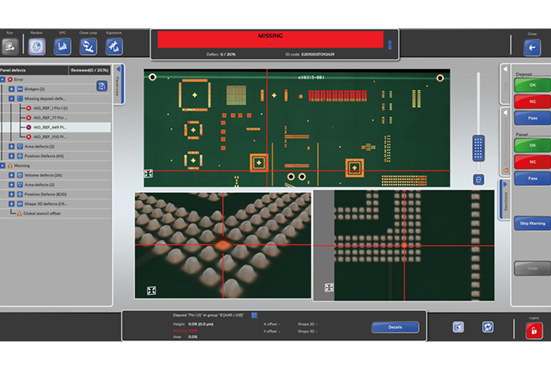The image size is (551, 370).
Task: Expand the Volume defects warning node
Action: pos(12,175)
